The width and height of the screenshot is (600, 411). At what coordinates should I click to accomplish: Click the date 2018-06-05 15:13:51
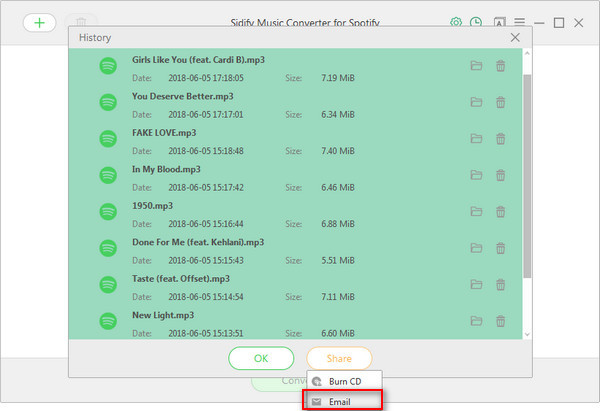click(x=206, y=333)
